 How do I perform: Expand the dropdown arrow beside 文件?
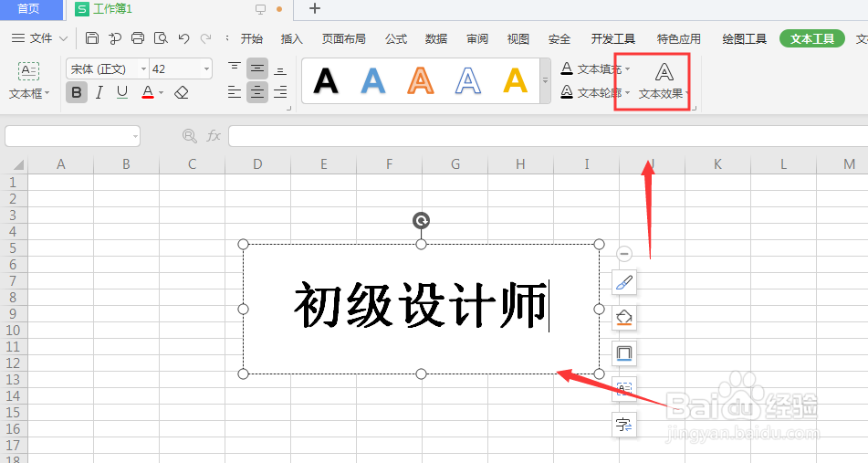[x=63, y=38]
